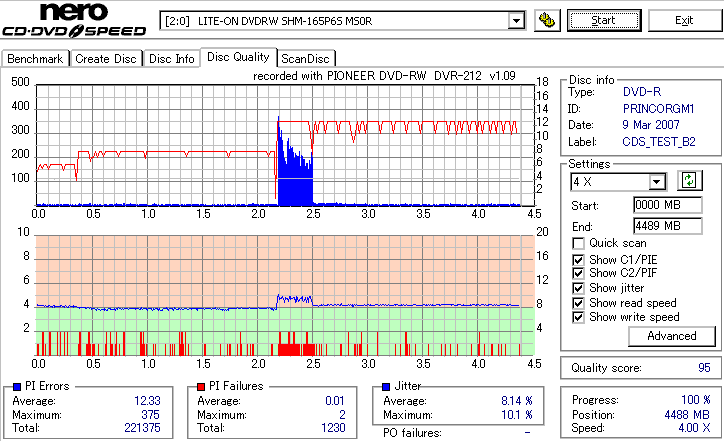724x441 pixels.
Task: Click the blue Jitter legend square
Action: pyautogui.click(x=386, y=387)
